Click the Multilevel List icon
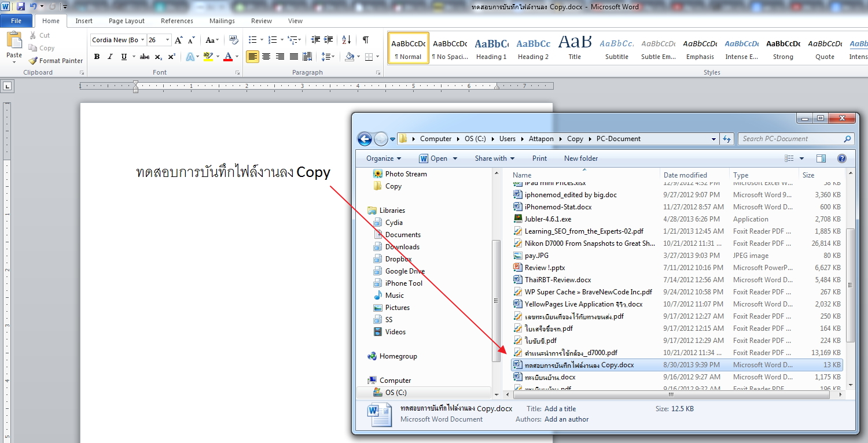Viewport: 868px width, 443px height. (x=293, y=40)
